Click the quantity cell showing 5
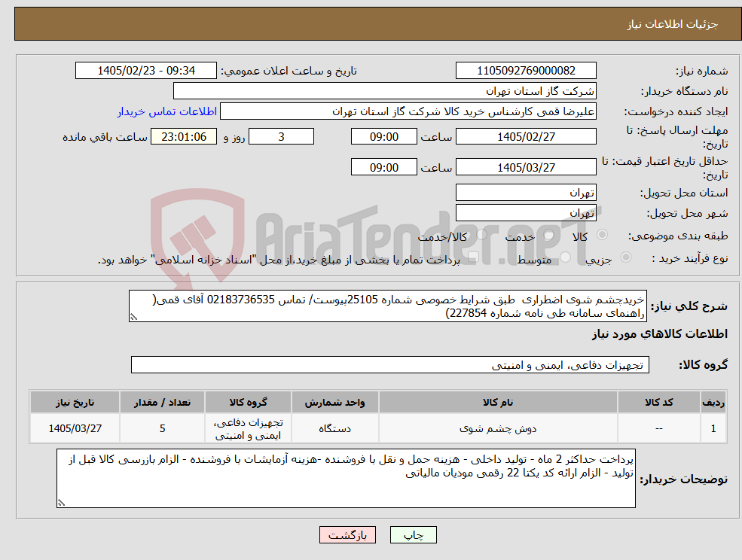Screen dimensions: 742x560 162,428
